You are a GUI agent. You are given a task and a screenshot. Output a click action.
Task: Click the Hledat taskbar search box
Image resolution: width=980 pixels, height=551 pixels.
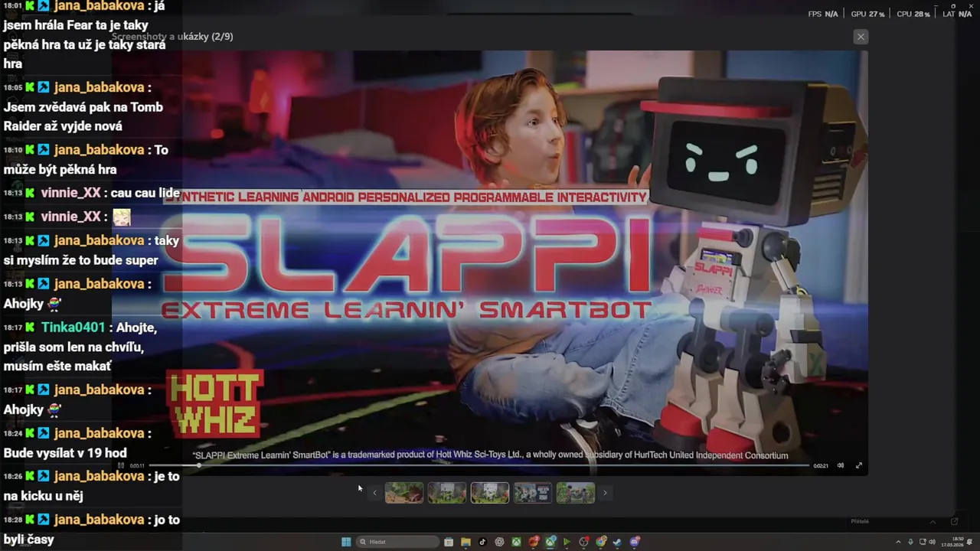click(398, 542)
